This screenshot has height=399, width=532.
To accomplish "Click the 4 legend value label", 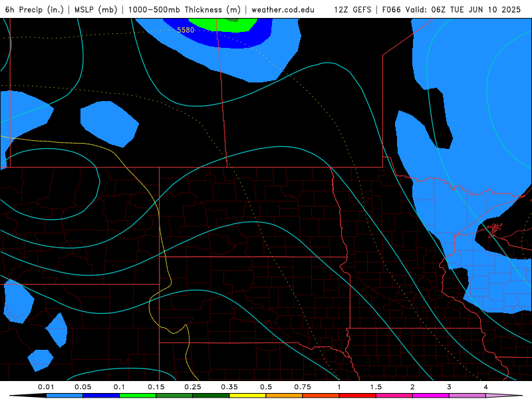I will point(486,387).
